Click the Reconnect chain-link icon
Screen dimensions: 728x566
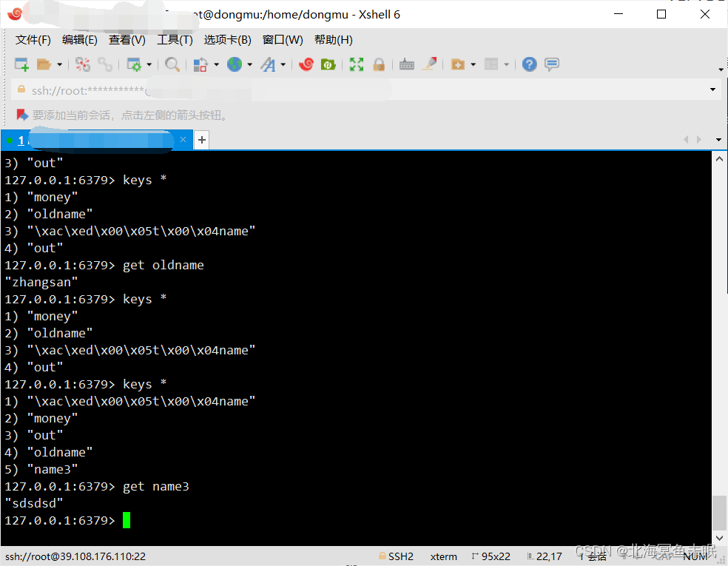(x=105, y=64)
